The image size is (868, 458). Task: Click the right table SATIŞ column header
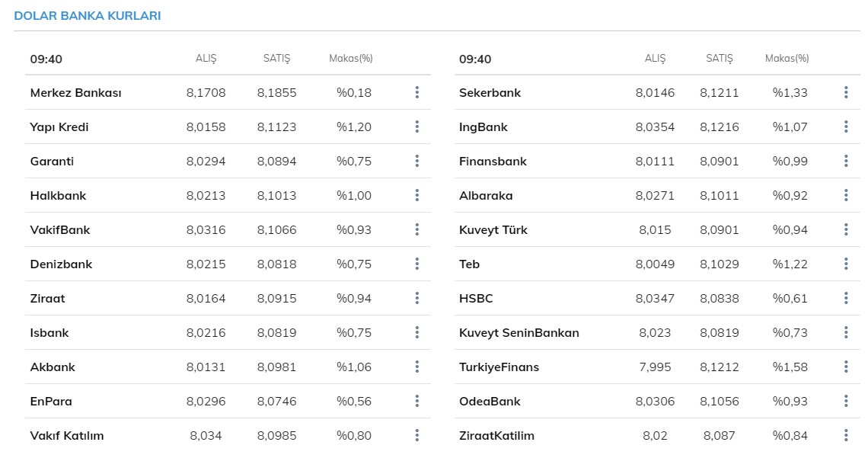[719, 59]
